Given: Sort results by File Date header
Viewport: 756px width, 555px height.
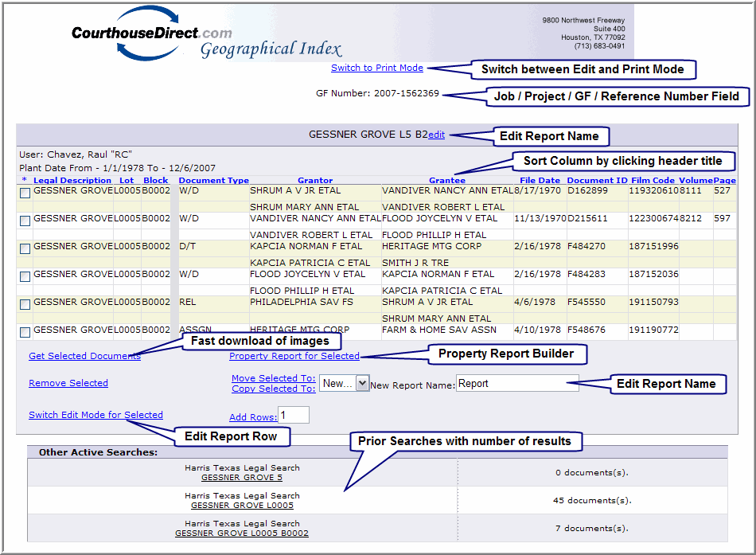Looking at the screenshot, I should (x=540, y=181).
